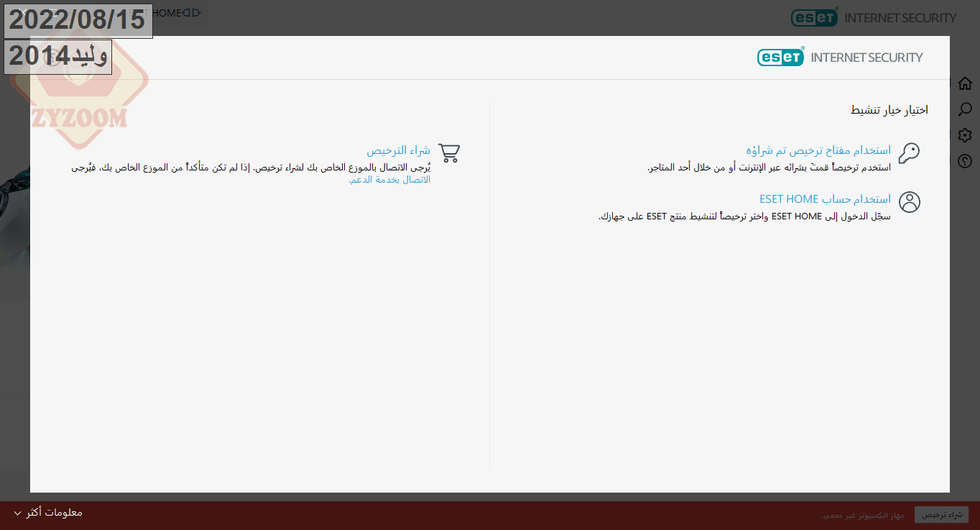The width and height of the screenshot is (980, 530).
Task: Click the license key icon
Action: (x=909, y=153)
